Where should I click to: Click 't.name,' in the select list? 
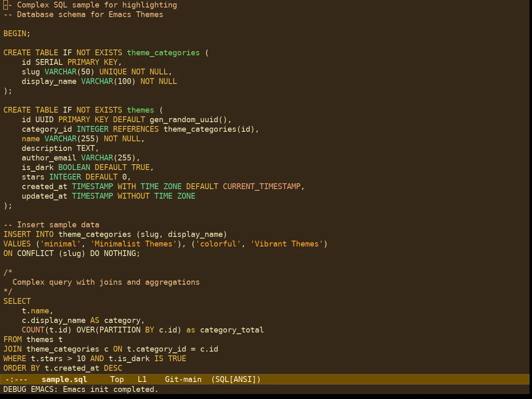click(37, 311)
